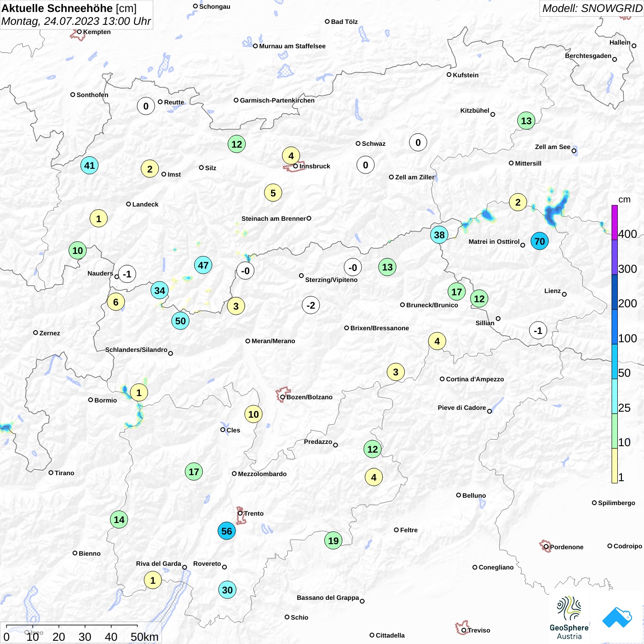Select the 17 cm marker near Mezzolombardo
This screenshot has height=644, width=644.
tap(194, 471)
